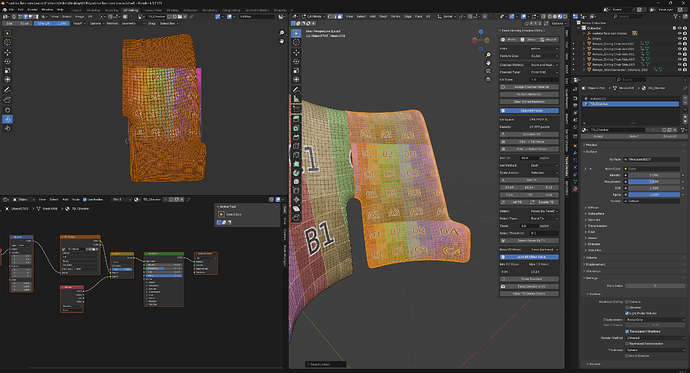Click the UV editor zoom magnifier icon

pos(282,33)
